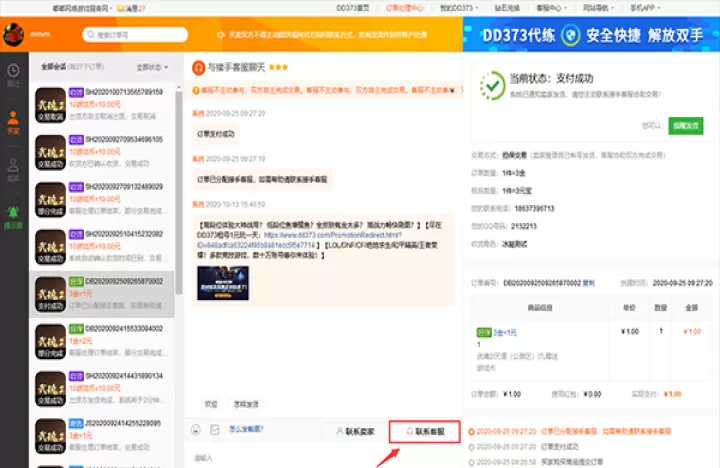Click the scroll-up arrow of the order list
The image size is (720, 468).
point(179,87)
